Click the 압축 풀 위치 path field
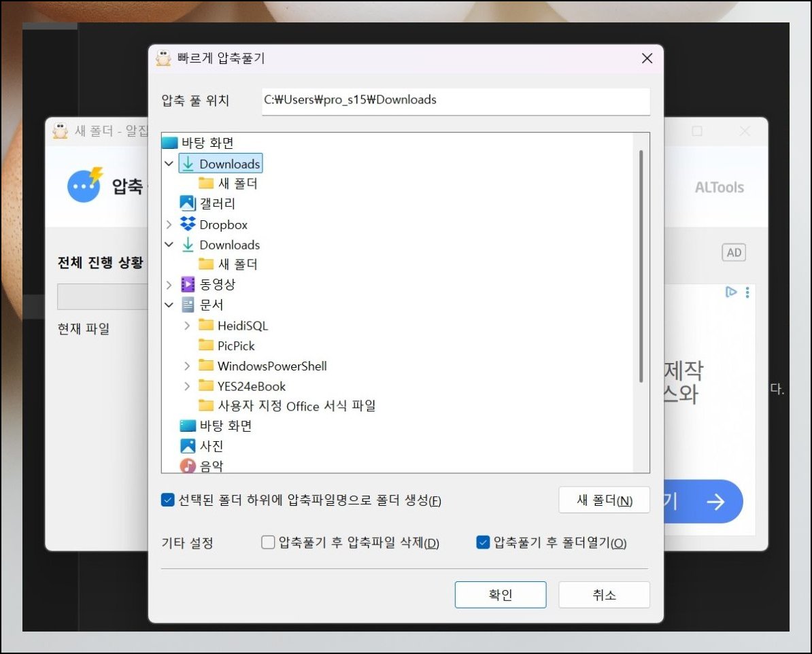This screenshot has height=654, width=812. [456, 101]
